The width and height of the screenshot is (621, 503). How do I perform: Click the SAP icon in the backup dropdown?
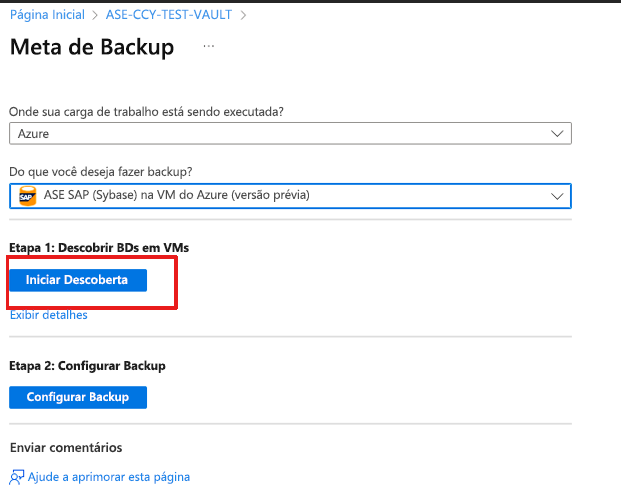[x=28, y=196]
